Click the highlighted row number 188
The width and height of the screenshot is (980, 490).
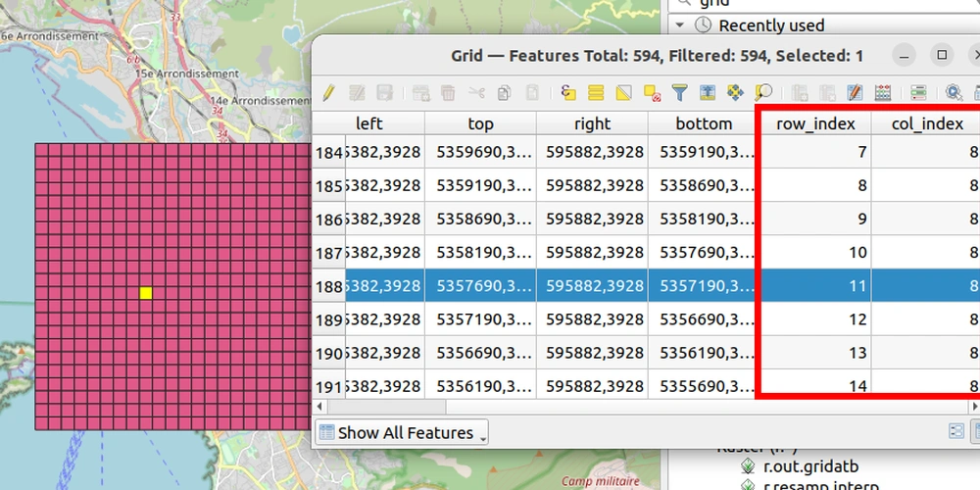pyautogui.click(x=328, y=286)
